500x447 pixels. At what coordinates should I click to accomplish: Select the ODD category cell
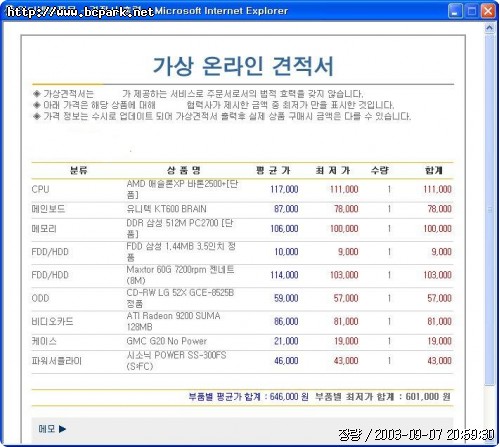point(40,298)
